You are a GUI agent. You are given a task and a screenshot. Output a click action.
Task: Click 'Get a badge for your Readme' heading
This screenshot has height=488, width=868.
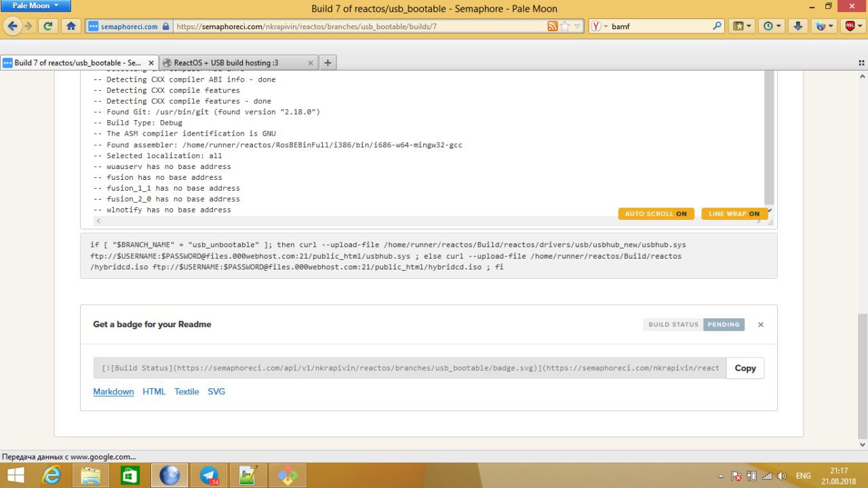pyautogui.click(x=152, y=324)
